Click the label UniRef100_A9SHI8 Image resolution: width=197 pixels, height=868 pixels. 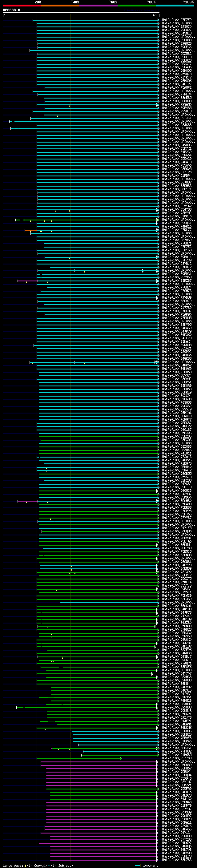click(177, 111)
